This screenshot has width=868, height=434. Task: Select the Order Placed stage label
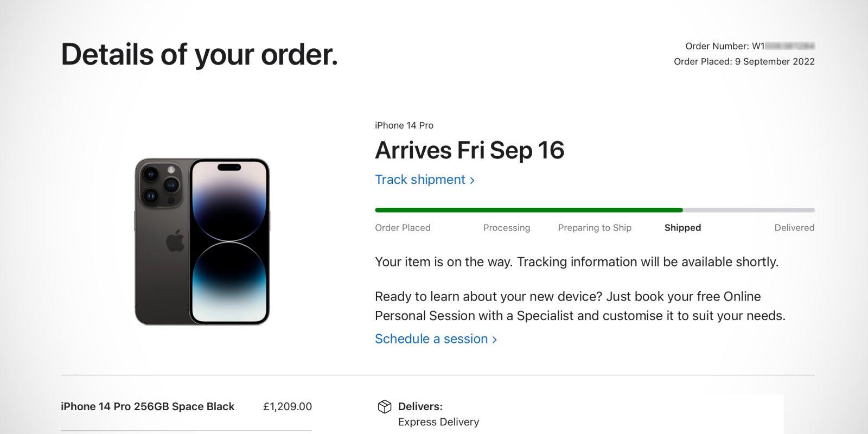pos(403,228)
